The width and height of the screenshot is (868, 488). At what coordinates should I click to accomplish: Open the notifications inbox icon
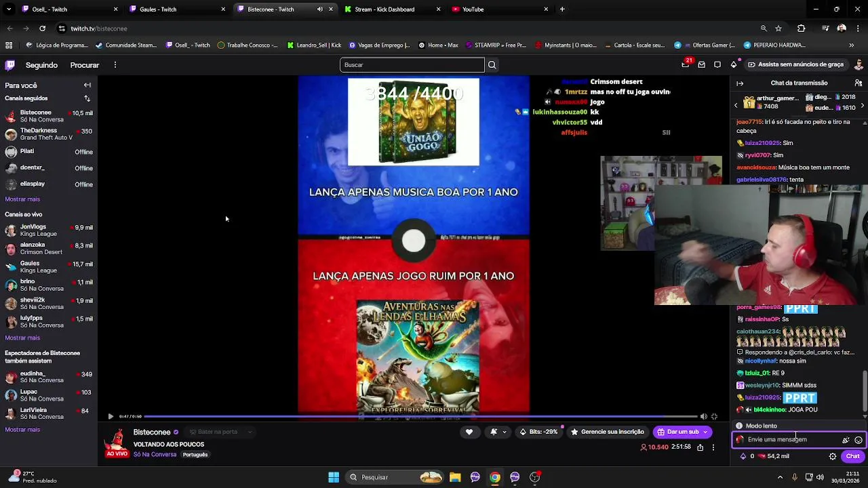(x=702, y=65)
